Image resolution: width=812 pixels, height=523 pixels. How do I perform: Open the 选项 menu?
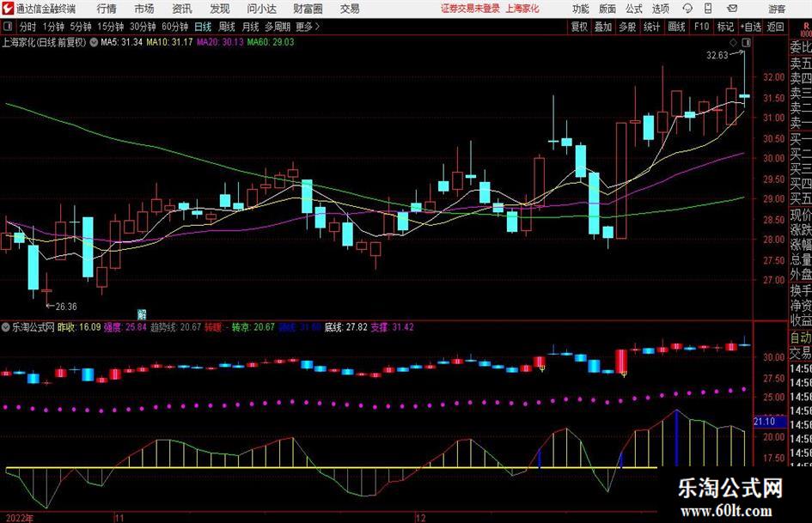[x=660, y=9]
